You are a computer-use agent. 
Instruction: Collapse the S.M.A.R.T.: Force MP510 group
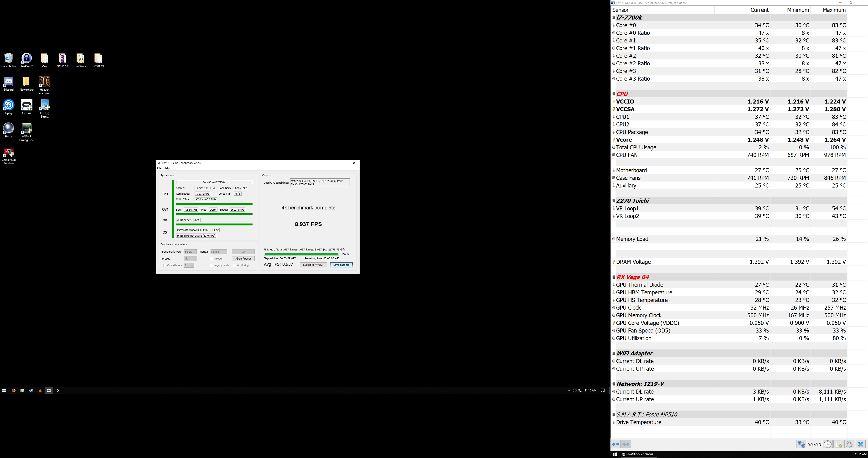click(614, 415)
